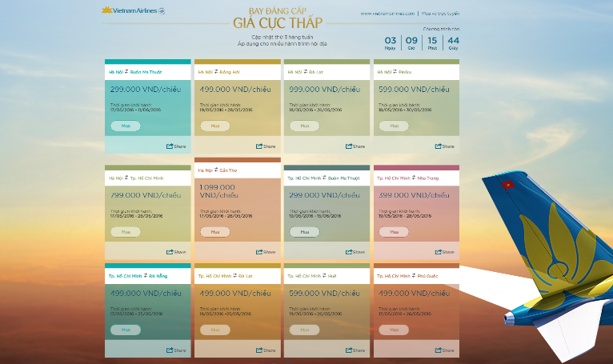Open the www.vietnamairlines.com link

click(x=387, y=14)
